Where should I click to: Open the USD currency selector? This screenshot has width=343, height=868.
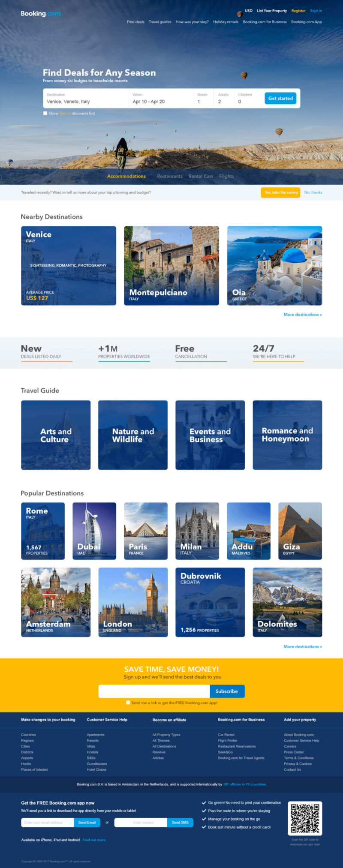click(x=248, y=11)
